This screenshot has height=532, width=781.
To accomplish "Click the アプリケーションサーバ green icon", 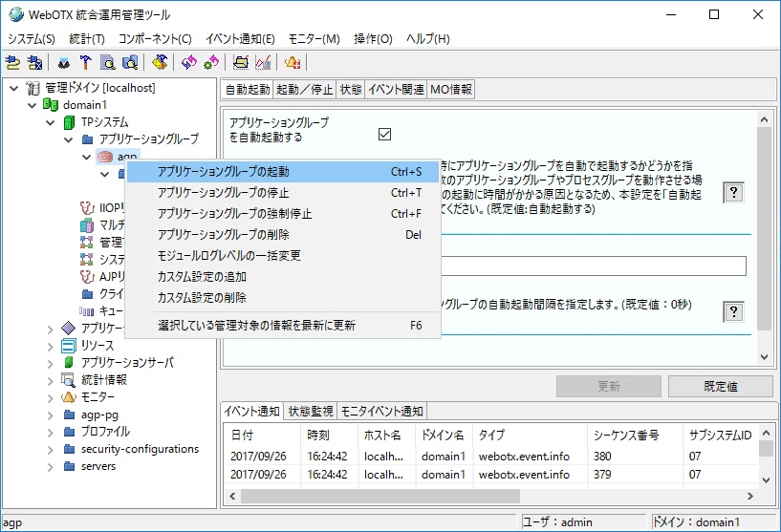I will (x=69, y=362).
